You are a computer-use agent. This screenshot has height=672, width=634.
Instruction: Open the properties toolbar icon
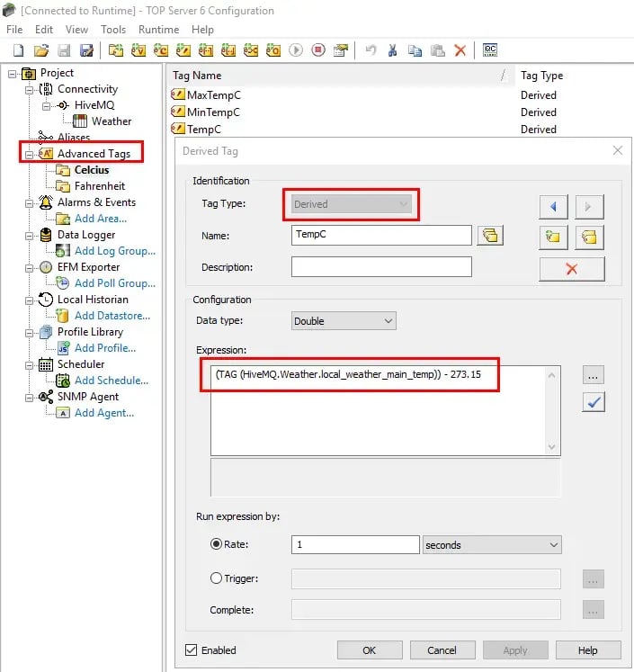tap(341, 50)
